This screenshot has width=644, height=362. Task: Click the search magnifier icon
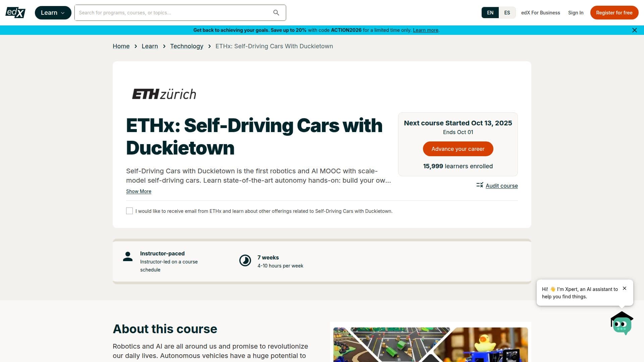click(276, 13)
